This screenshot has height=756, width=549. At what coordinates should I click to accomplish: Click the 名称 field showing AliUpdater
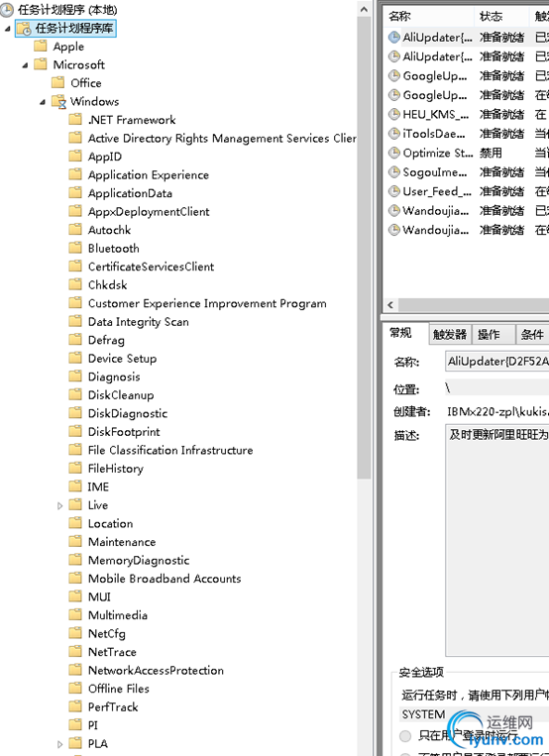496,361
